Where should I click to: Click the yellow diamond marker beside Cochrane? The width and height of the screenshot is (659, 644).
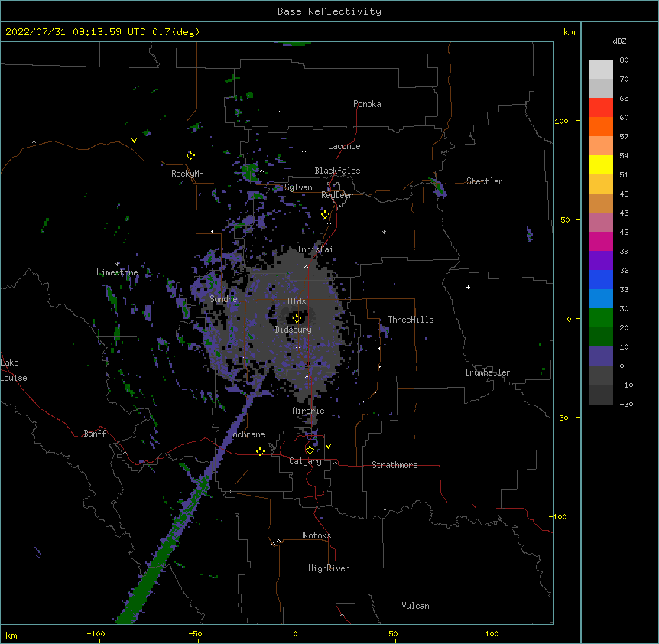[x=260, y=451]
